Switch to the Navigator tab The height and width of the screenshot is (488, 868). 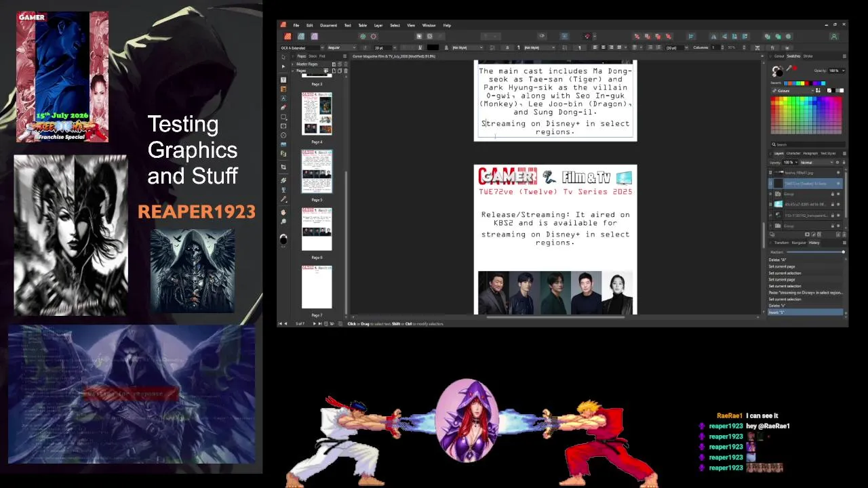point(799,243)
